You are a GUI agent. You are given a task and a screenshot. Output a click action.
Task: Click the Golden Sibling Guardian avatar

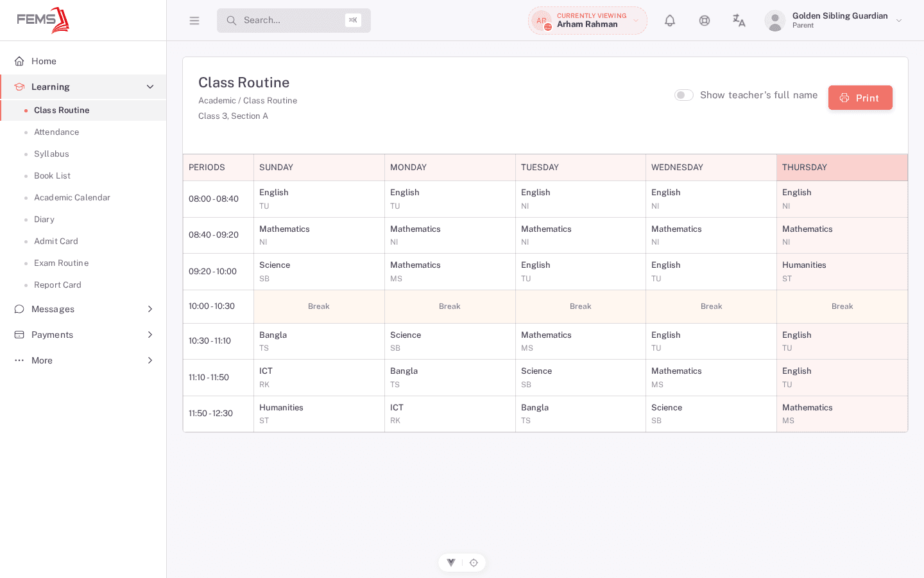coord(775,21)
